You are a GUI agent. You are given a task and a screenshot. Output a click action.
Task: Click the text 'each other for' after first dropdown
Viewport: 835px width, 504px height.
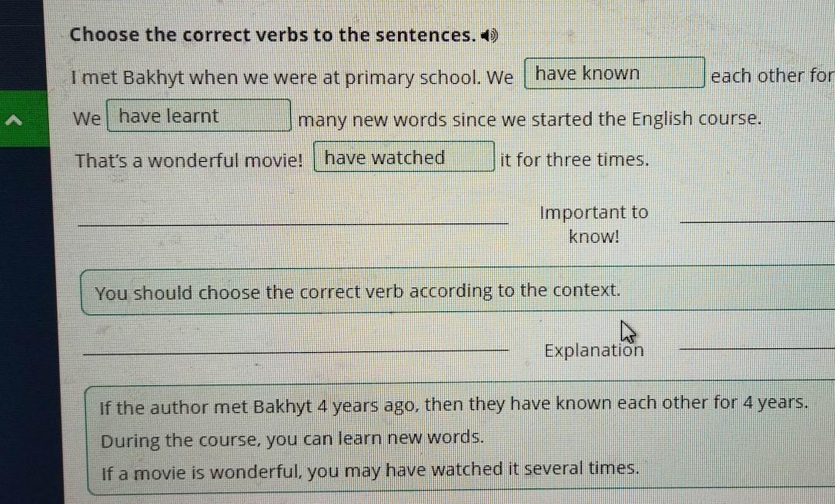pos(771,77)
